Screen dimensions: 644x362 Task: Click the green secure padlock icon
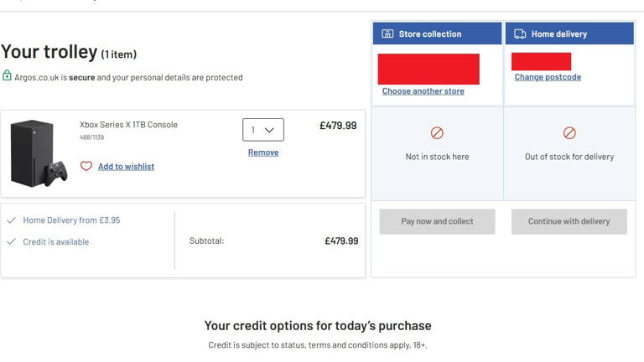[7, 75]
